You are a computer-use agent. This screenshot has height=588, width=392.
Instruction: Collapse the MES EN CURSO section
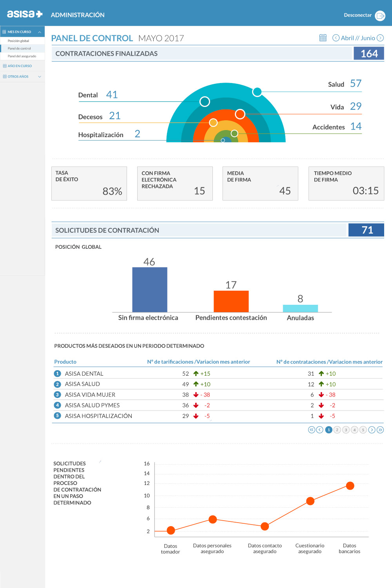tap(40, 32)
